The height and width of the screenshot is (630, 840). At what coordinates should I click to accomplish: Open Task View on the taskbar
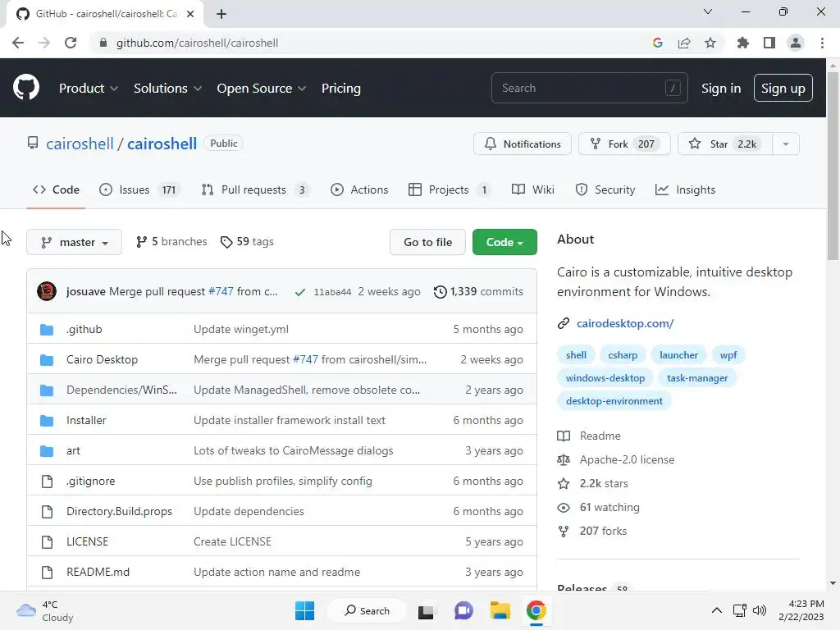tap(426, 611)
